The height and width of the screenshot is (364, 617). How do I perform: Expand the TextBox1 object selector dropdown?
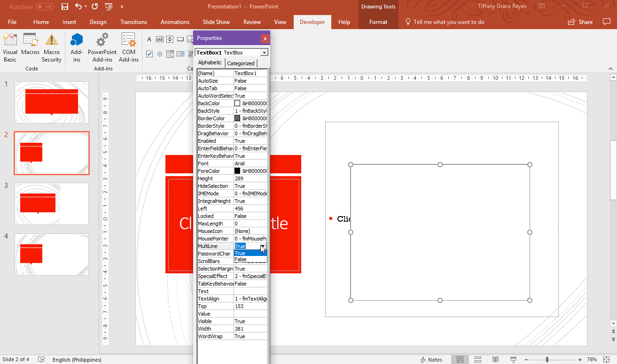264,53
